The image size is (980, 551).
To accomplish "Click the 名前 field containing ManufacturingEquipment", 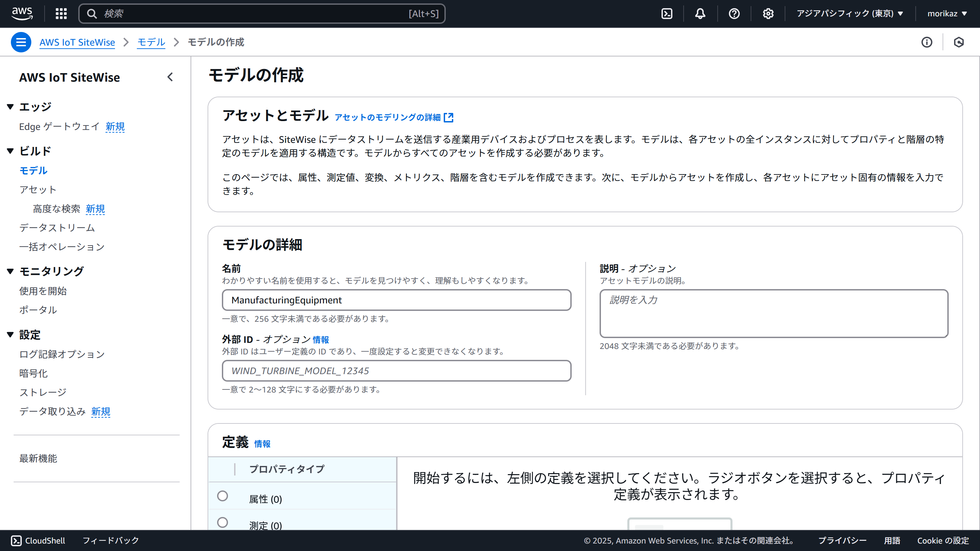I will (x=396, y=300).
